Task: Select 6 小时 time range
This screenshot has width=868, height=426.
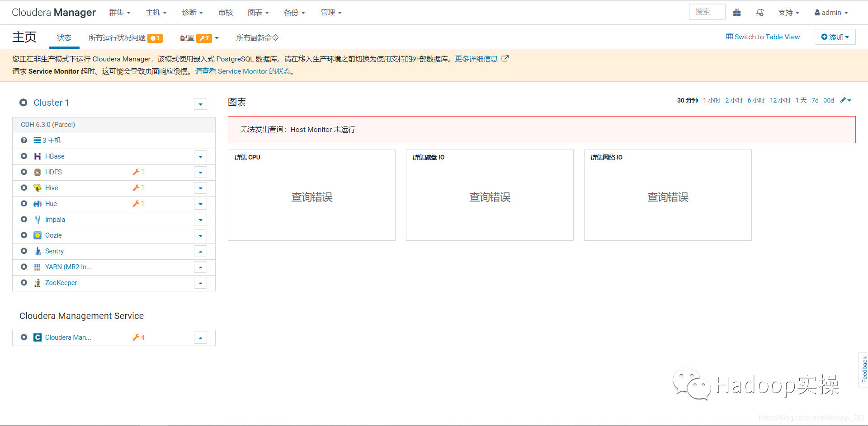Action: click(756, 100)
